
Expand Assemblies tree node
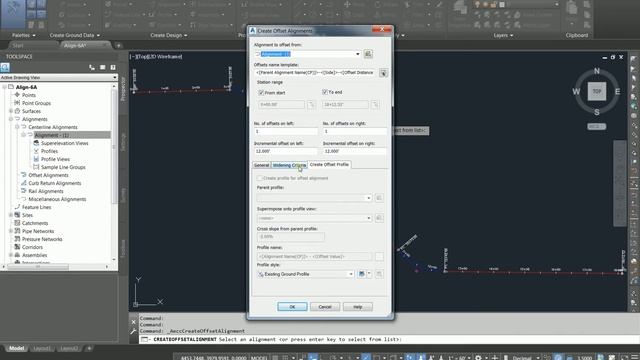(11, 255)
